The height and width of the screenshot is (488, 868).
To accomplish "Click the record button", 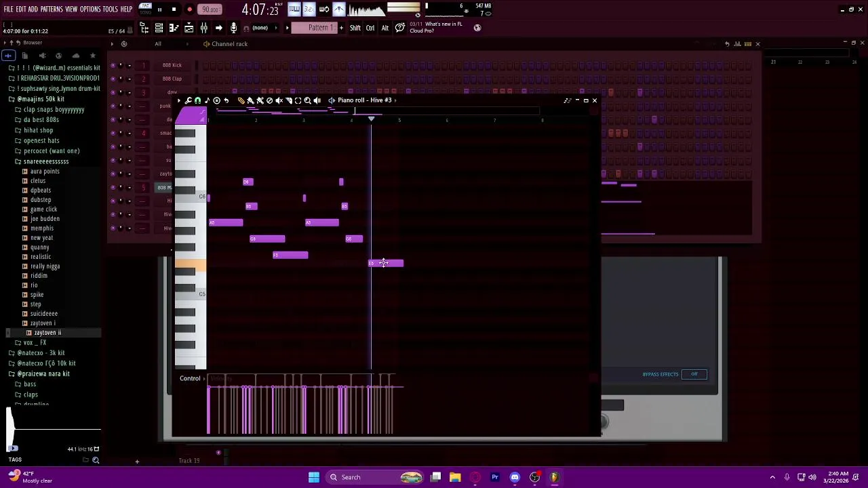I will click(x=189, y=9).
